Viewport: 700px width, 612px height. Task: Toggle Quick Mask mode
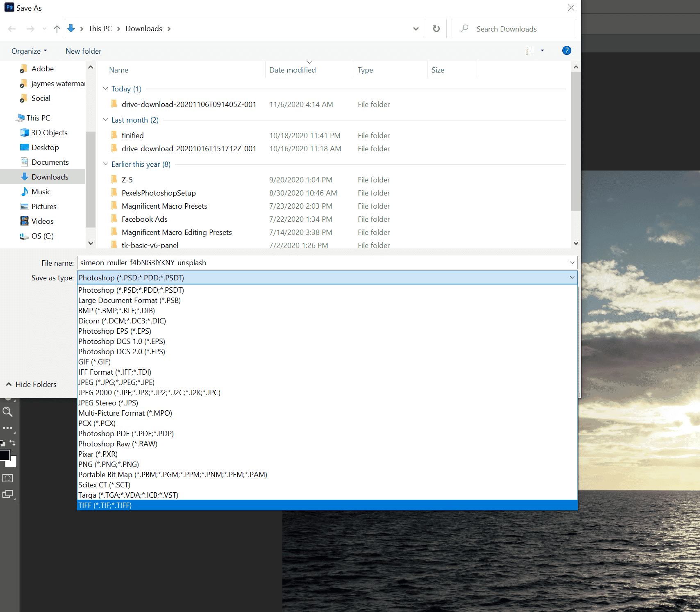pos(7,477)
